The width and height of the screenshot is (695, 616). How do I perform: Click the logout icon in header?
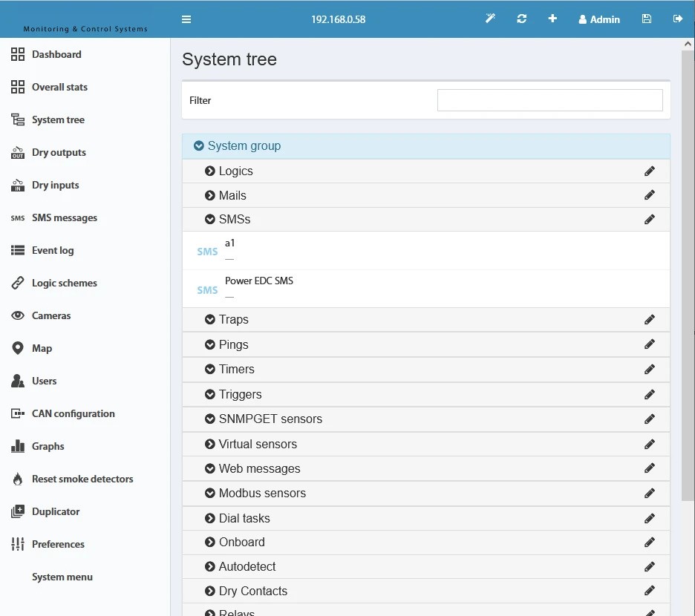point(678,19)
